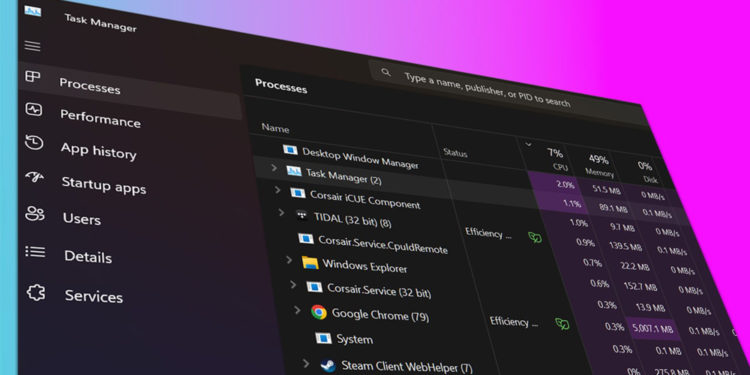Select the System row name
Image resolution: width=750 pixels, height=375 pixels.
click(x=354, y=339)
